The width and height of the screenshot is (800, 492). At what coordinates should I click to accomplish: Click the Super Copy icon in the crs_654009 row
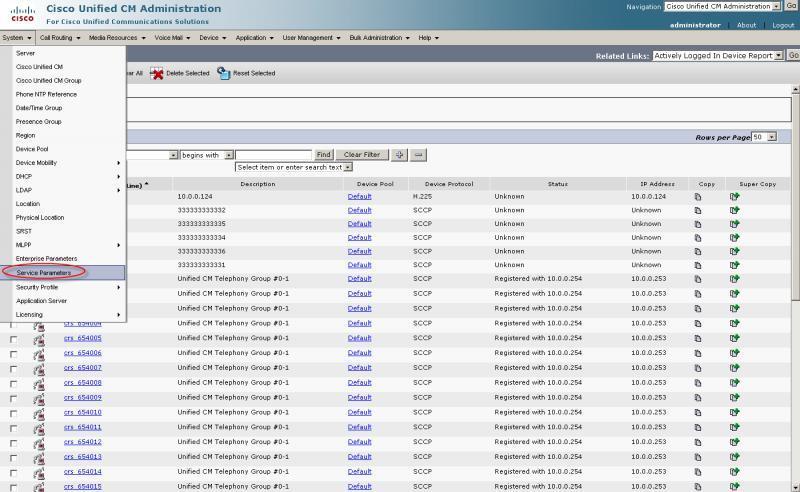pos(734,397)
